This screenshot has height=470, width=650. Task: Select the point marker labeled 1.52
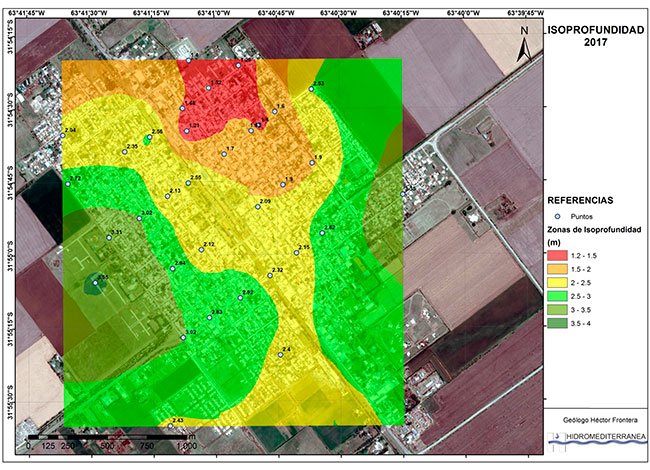click(x=209, y=88)
